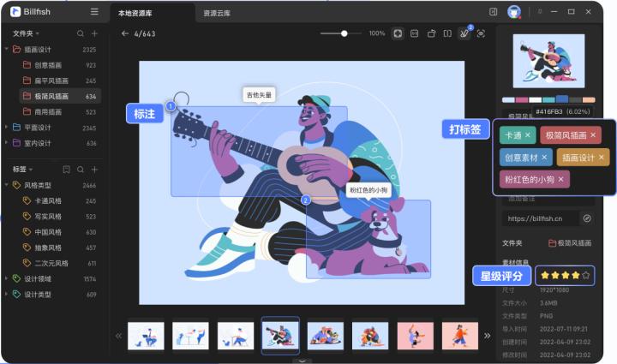Viewport: 617px width, 364px height.
Task: Click the fit-to-screen icon beside 100%
Action: (x=398, y=33)
